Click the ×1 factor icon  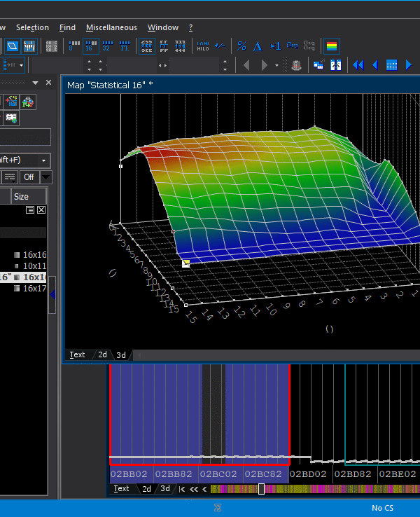point(275,46)
